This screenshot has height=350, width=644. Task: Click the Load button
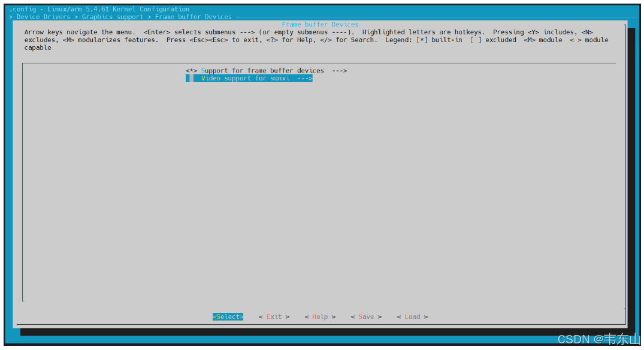coord(412,316)
